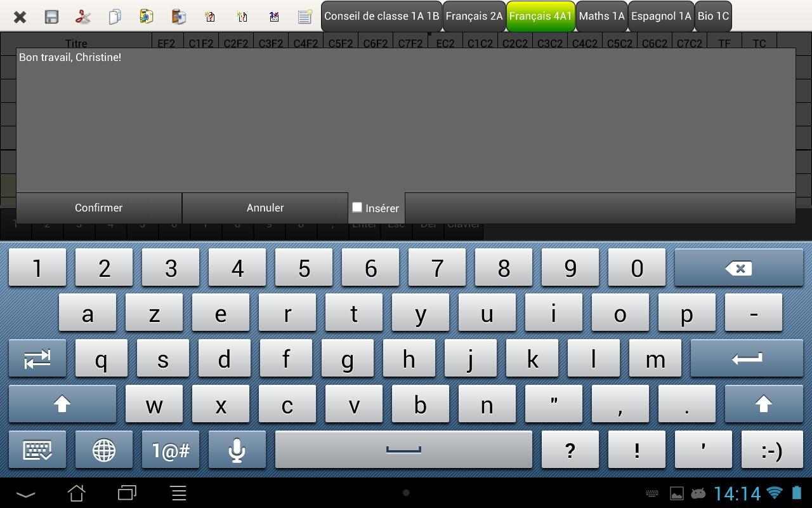Tap the number 5 key
The width and height of the screenshot is (812, 508).
click(304, 268)
